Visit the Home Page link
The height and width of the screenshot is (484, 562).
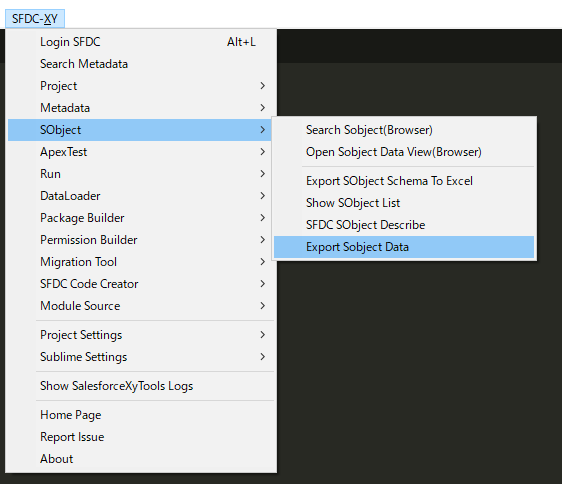pyautogui.click(x=141, y=415)
